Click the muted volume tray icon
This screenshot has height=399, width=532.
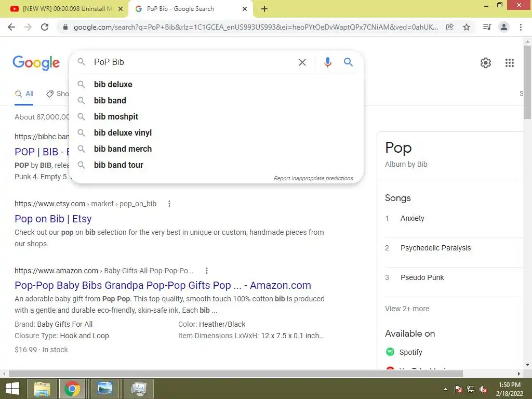[x=483, y=389]
